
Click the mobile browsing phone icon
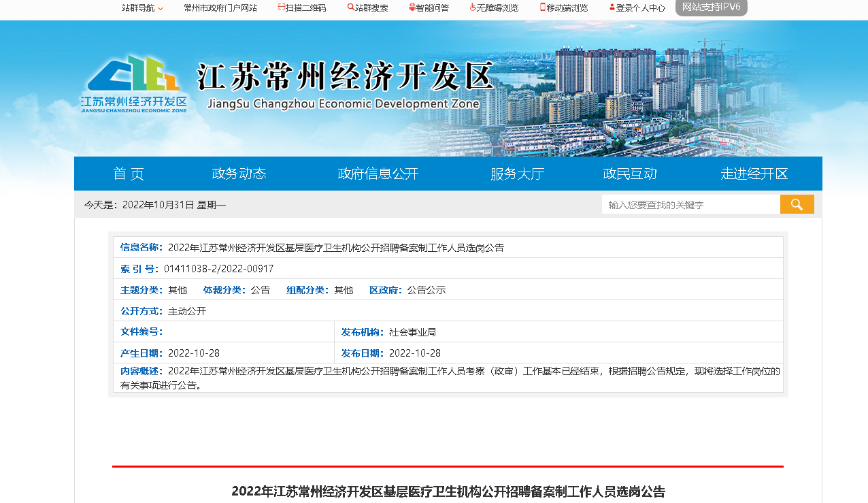543,7
